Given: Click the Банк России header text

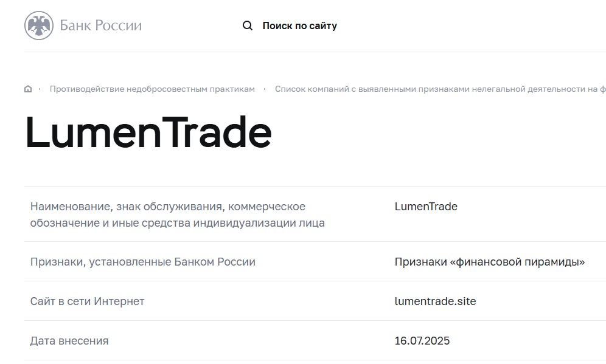Looking at the screenshot, I should 100,25.
